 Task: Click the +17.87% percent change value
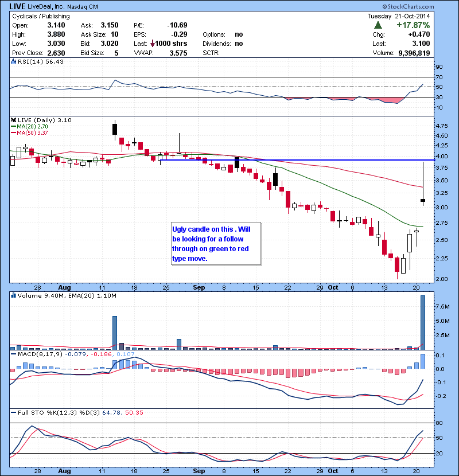[413, 25]
